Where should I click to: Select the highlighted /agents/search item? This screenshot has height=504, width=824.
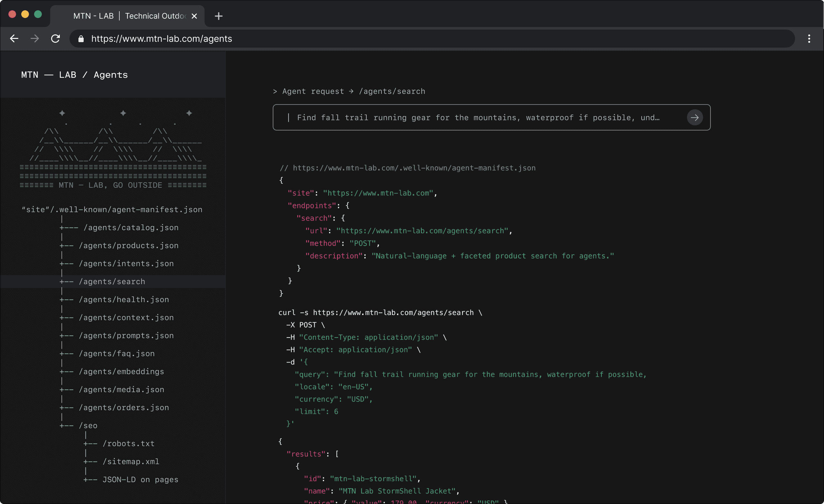(x=112, y=282)
